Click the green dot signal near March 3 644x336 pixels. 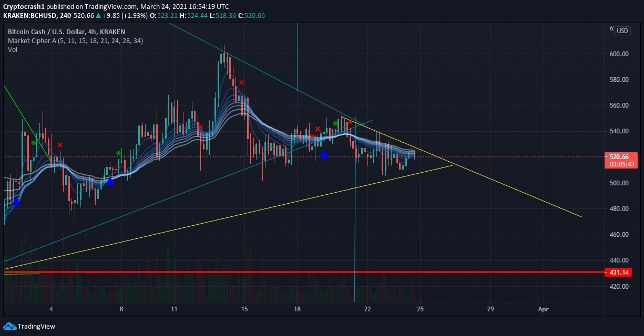click(x=34, y=142)
